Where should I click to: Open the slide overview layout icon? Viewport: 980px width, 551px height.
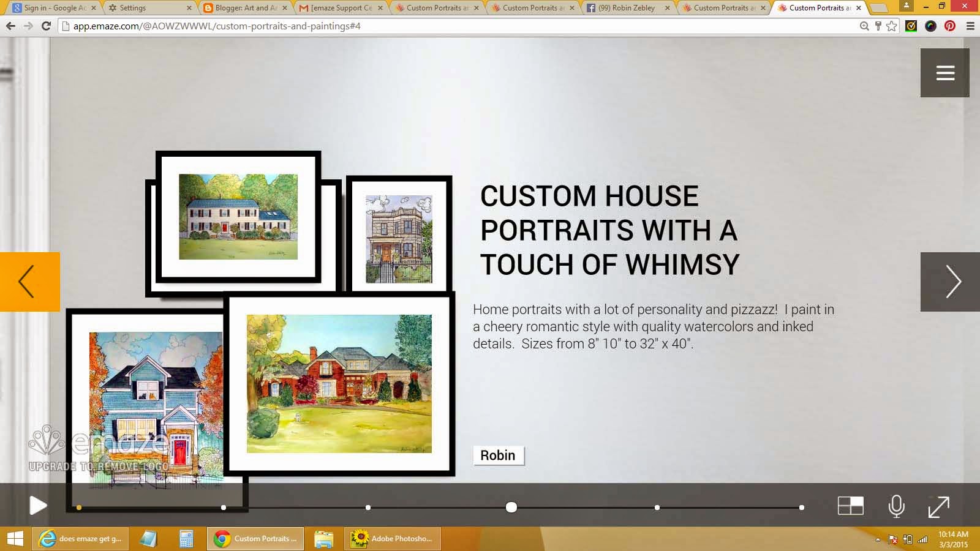851,506
